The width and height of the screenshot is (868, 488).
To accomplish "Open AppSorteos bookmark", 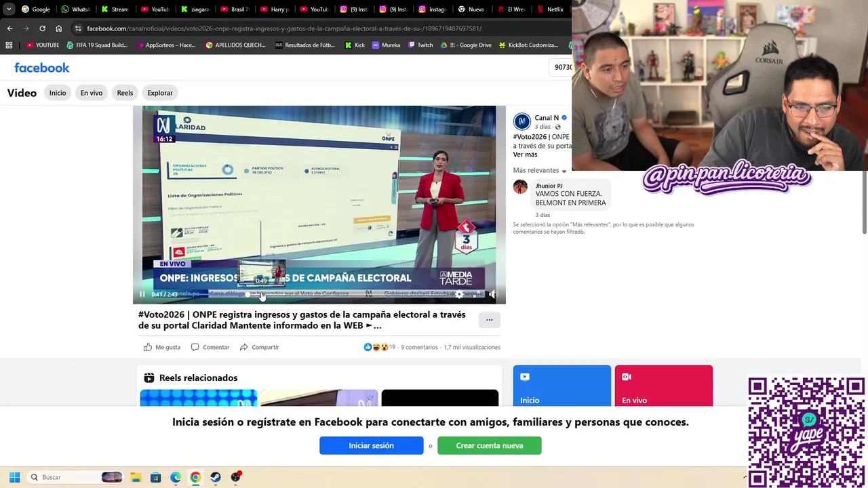I will tap(165, 45).
